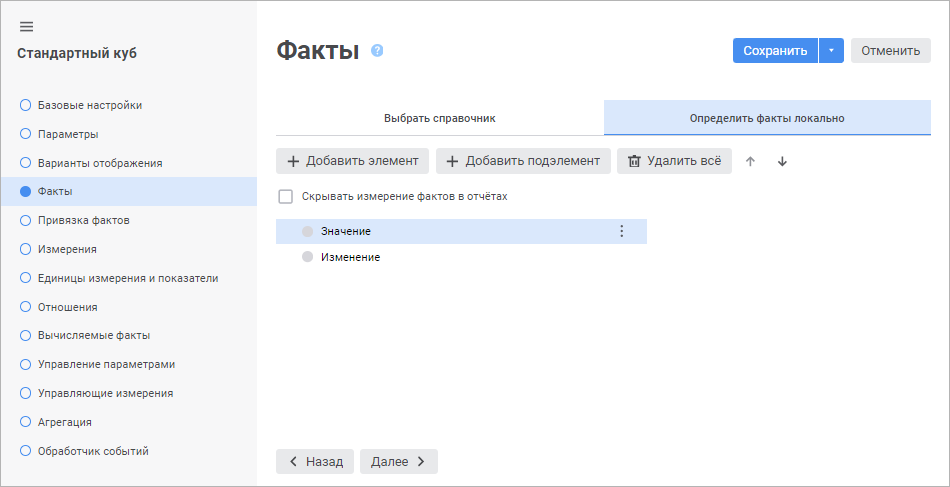Go back with the Назад button

[x=315, y=461]
